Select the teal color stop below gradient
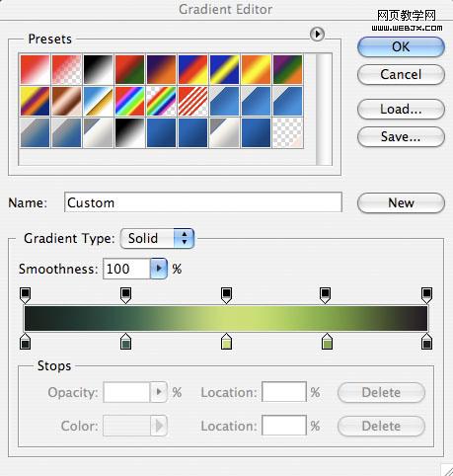453x476 pixels. pos(125,341)
